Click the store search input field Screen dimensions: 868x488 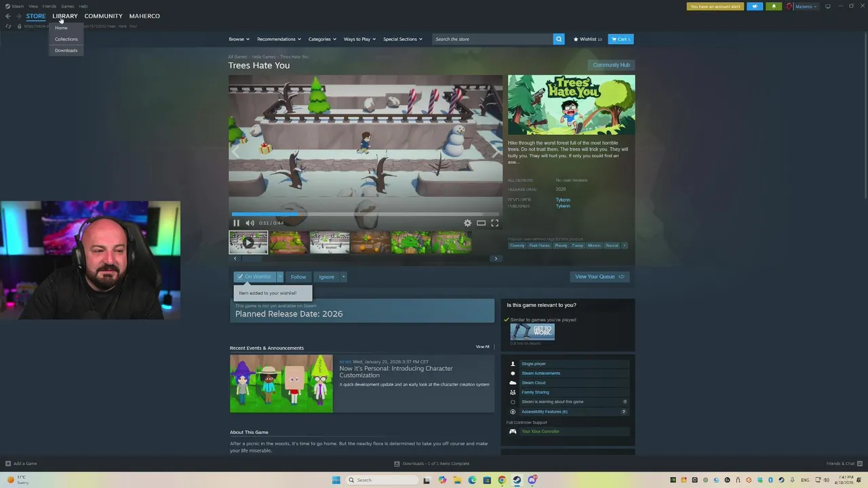[x=492, y=39]
